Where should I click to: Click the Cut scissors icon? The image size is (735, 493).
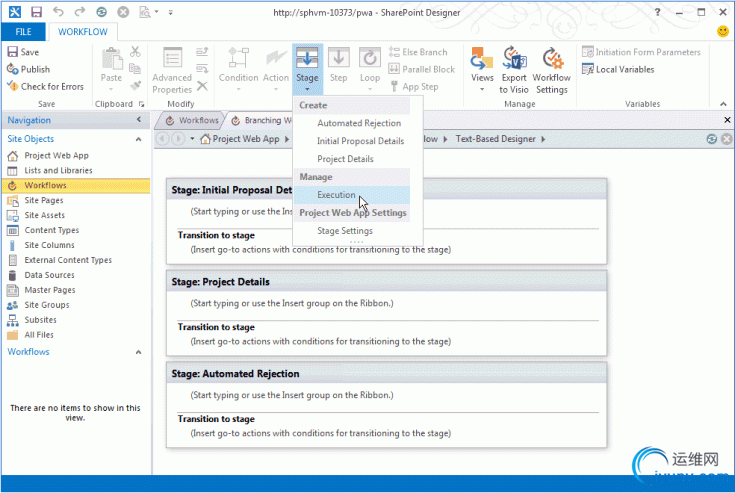point(135,51)
